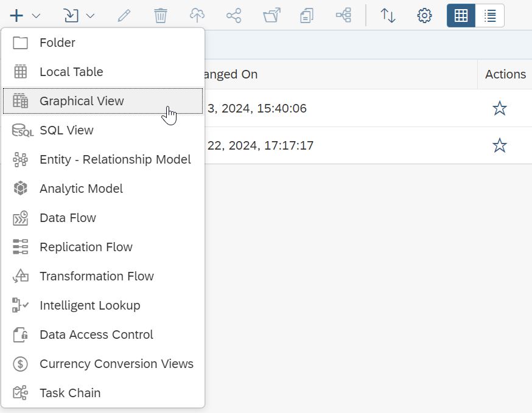The image size is (532, 413).
Task: Open the gear settings icon in toolbar
Action: (x=424, y=15)
